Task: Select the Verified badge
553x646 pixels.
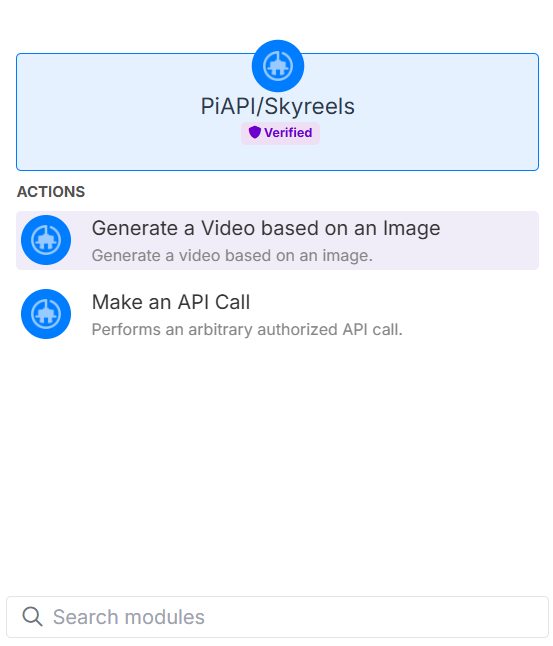Action: (x=280, y=133)
